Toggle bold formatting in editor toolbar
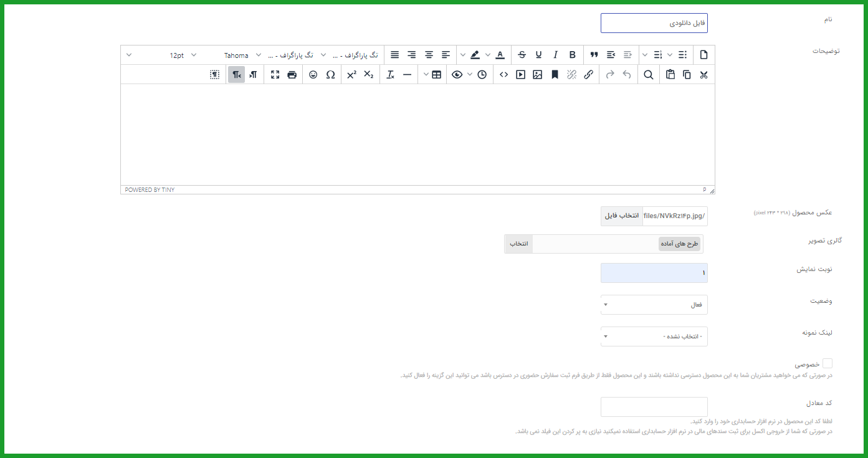This screenshot has height=458, width=868. point(572,55)
